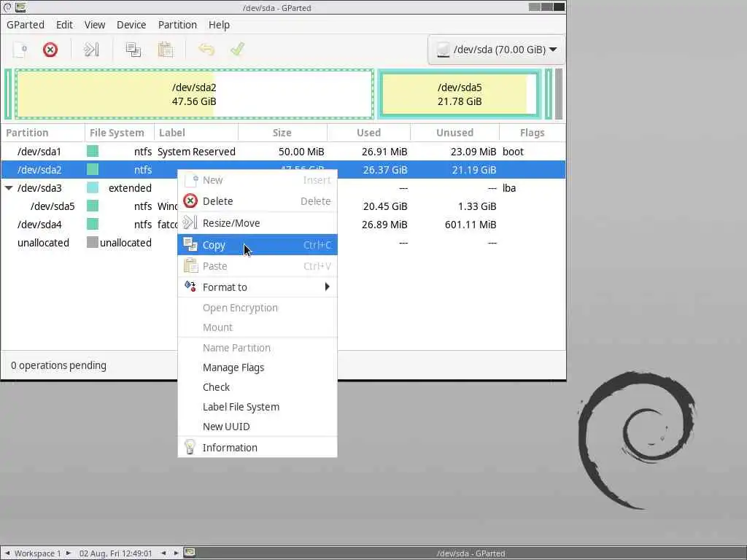Click the next workspace arrow right of Workspace 1
Viewport: 747px width, 560px height.
pyautogui.click(x=69, y=553)
